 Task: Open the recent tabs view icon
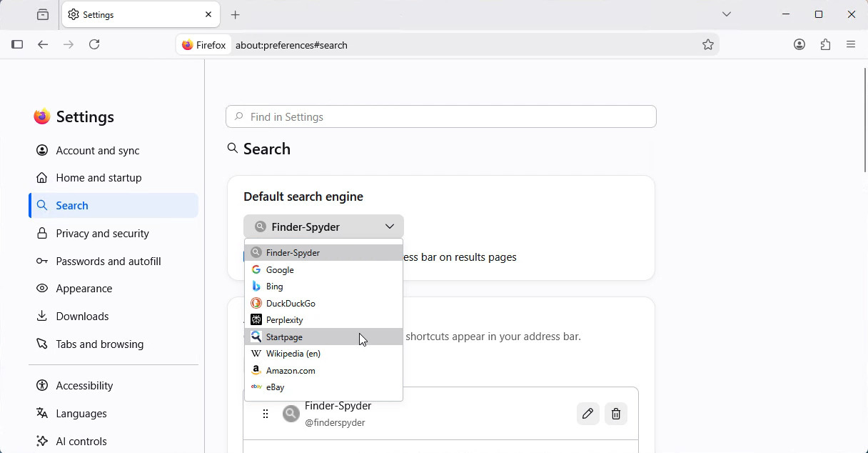pyautogui.click(x=43, y=14)
